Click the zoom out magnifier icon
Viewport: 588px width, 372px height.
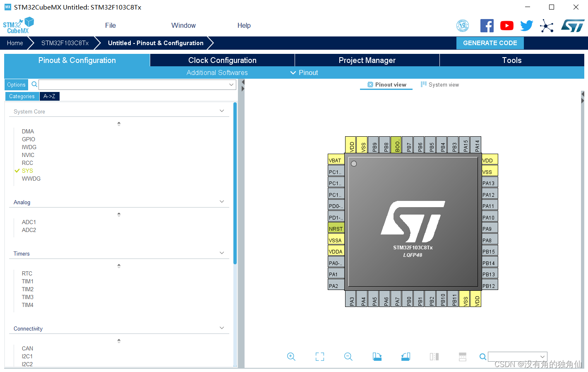click(348, 357)
